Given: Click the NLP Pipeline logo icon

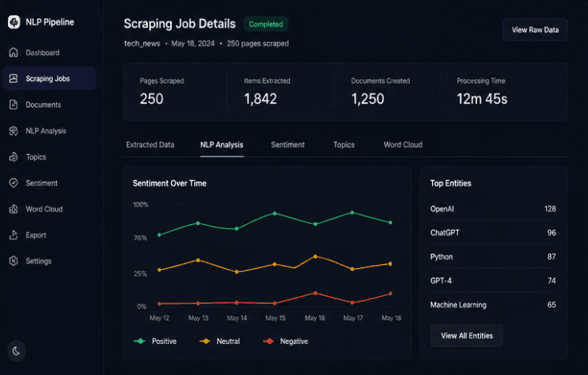Looking at the screenshot, I should click(x=14, y=22).
